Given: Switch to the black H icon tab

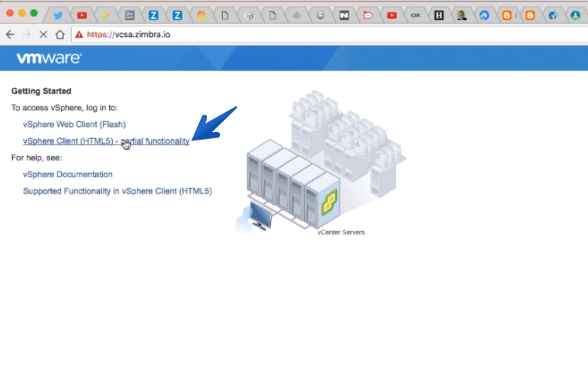Looking at the screenshot, I should (x=439, y=16).
